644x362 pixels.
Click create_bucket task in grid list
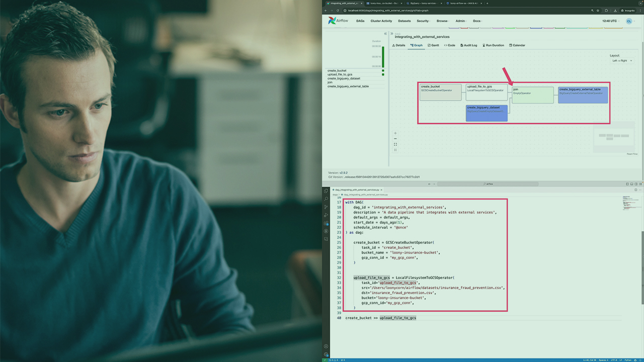337,70
